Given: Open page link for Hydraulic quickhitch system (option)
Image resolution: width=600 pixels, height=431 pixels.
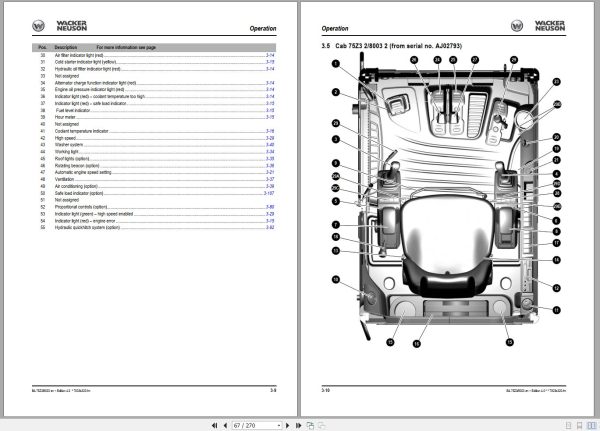Looking at the screenshot, I should [x=270, y=227].
